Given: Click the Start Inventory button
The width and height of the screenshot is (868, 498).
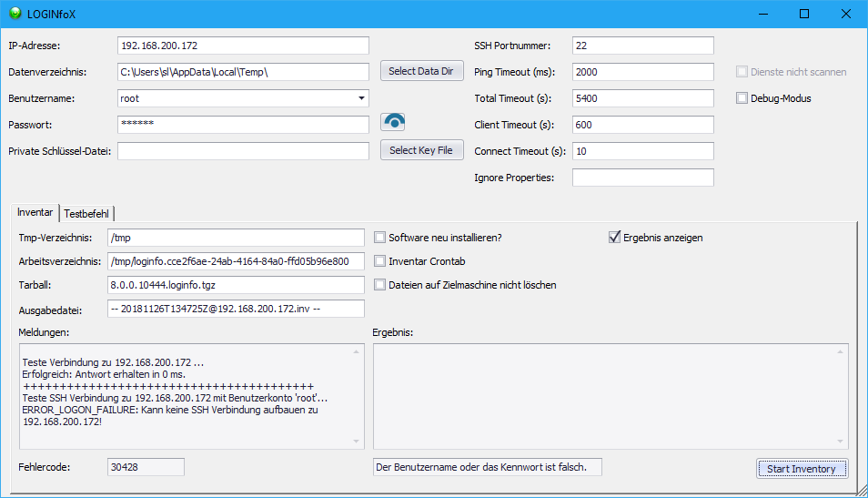Looking at the screenshot, I should [802, 469].
